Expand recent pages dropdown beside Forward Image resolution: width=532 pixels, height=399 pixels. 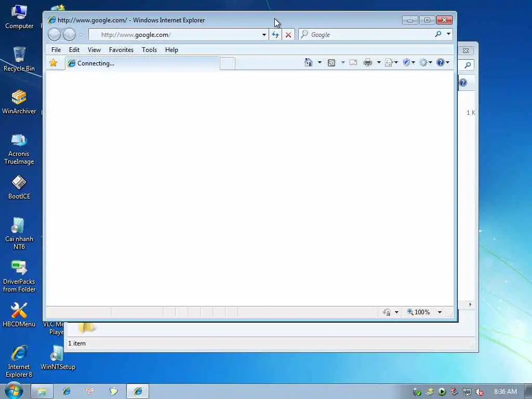pos(81,35)
